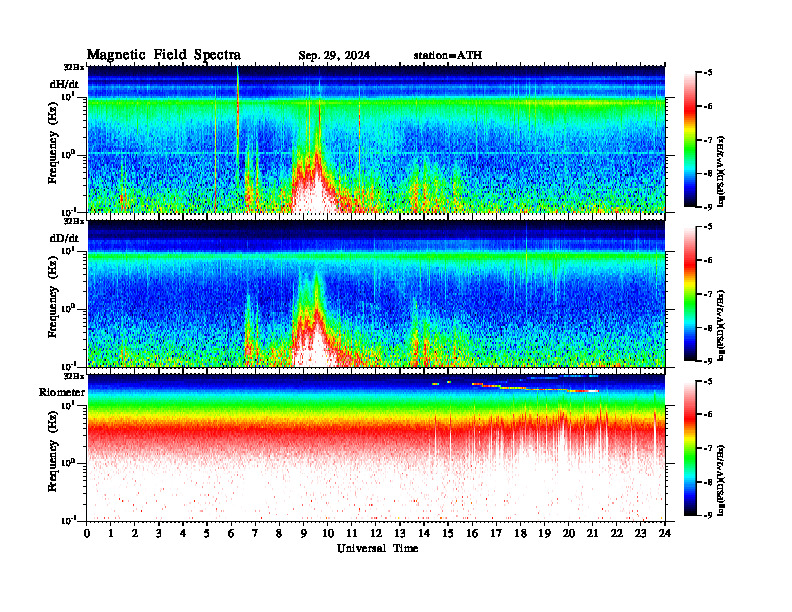
Task: Click hour tick label "18" on time axis
Action: click(x=520, y=533)
